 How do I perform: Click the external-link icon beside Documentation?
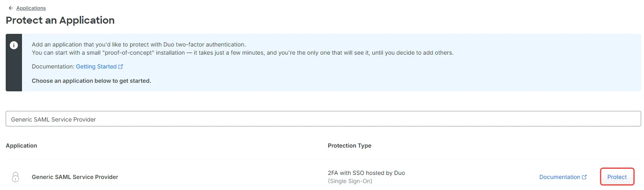click(x=585, y=177)
